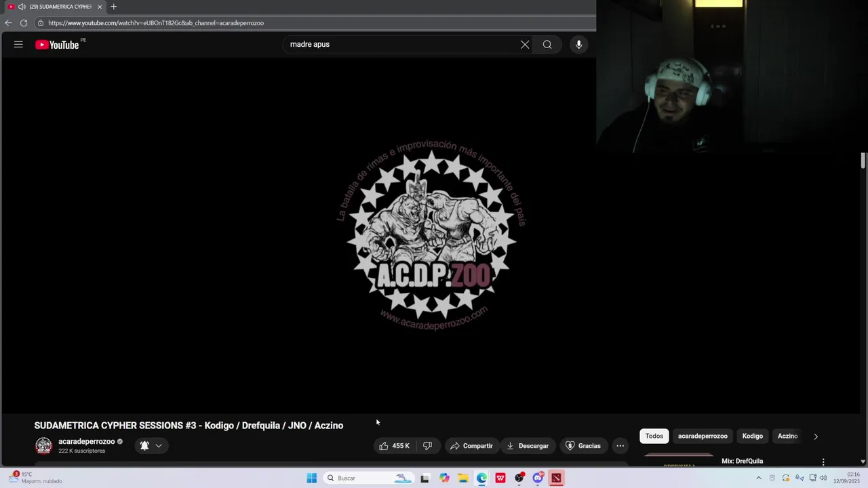This screenshot has height=488, width=868.
Task: Start voice search with the microphone
Action: click(x=578, y=45)
